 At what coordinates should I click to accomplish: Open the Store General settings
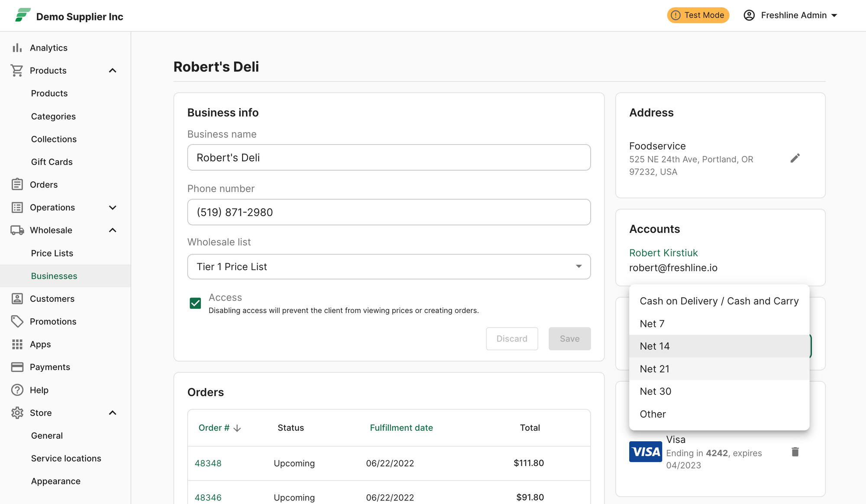point(47,436)
